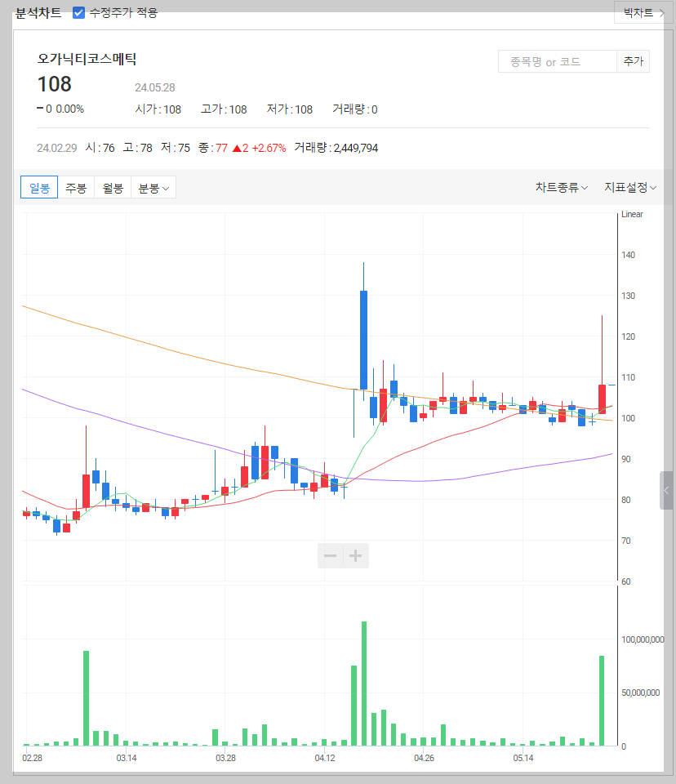Click the 100,000,000 volume axis label
The image size is (676, 784).
(643, 639)
